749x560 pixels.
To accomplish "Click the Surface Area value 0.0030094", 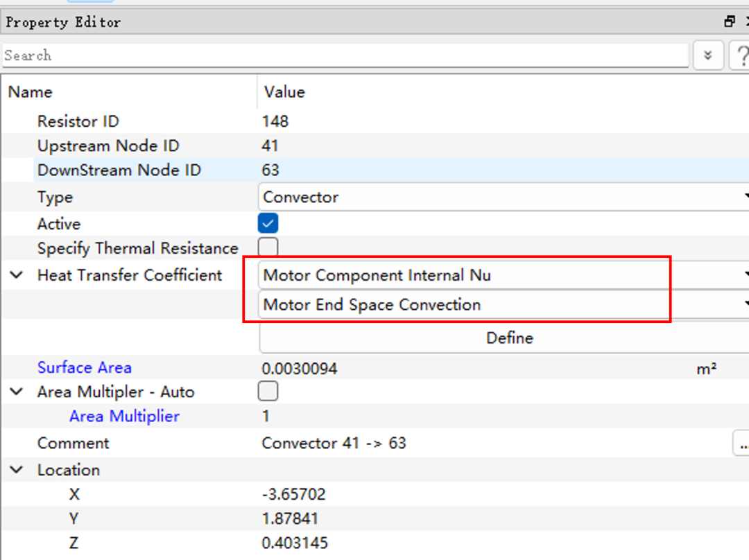I will (x=300, y=369).
